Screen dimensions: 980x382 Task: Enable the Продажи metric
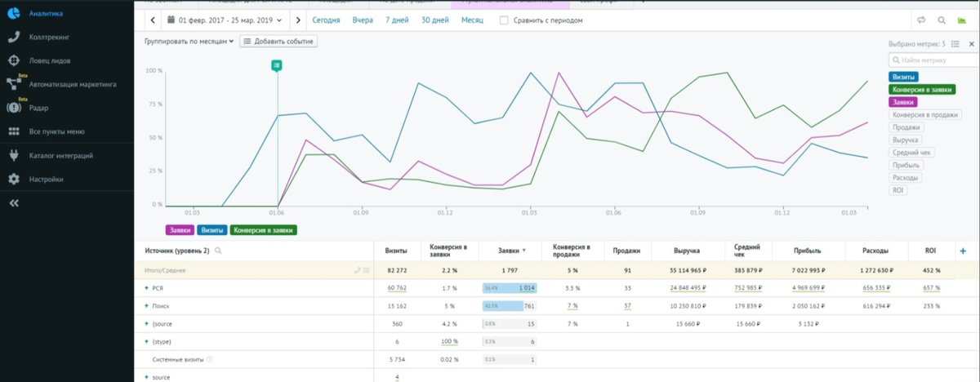[906, 127]
